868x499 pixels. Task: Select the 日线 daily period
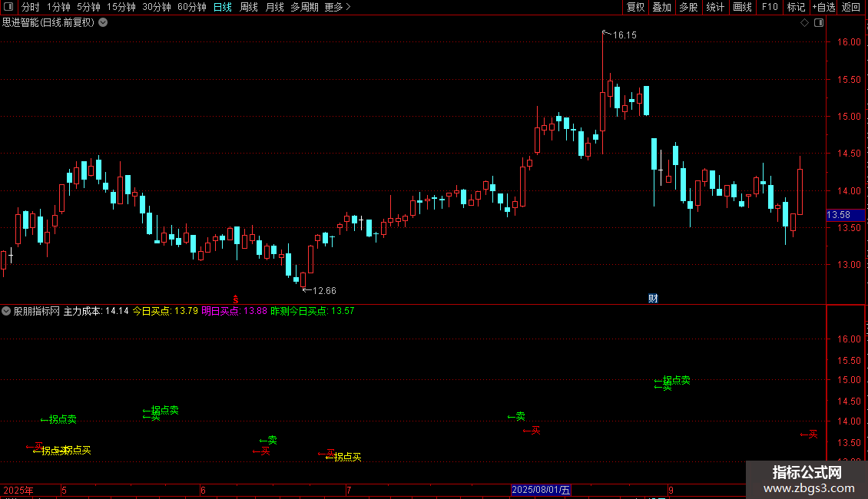[x=223, y=7]
